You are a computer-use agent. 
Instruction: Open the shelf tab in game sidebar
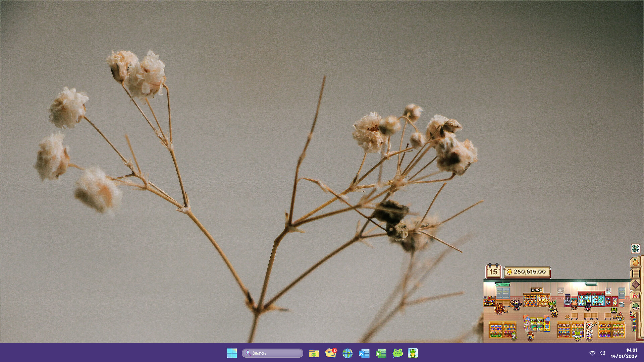pos(635,274)
